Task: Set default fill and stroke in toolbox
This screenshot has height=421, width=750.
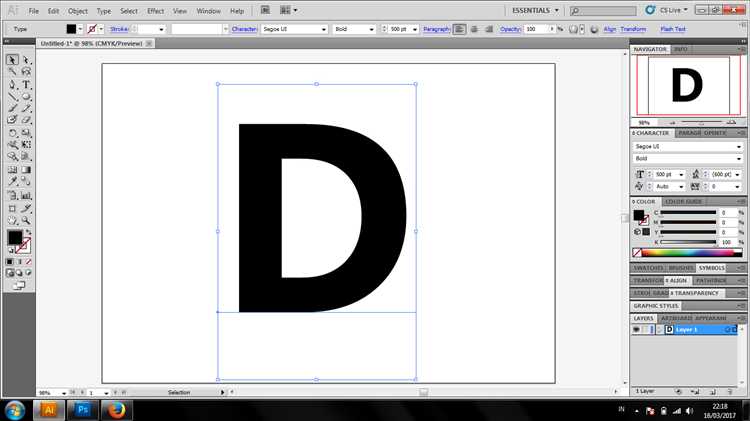Action: [x=11, y=250]
